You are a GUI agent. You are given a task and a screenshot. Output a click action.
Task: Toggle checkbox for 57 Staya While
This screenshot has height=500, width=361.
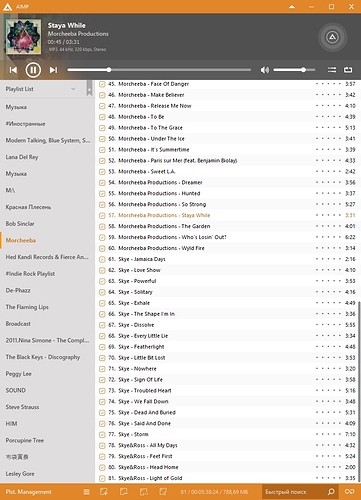(x=102, y=216)
